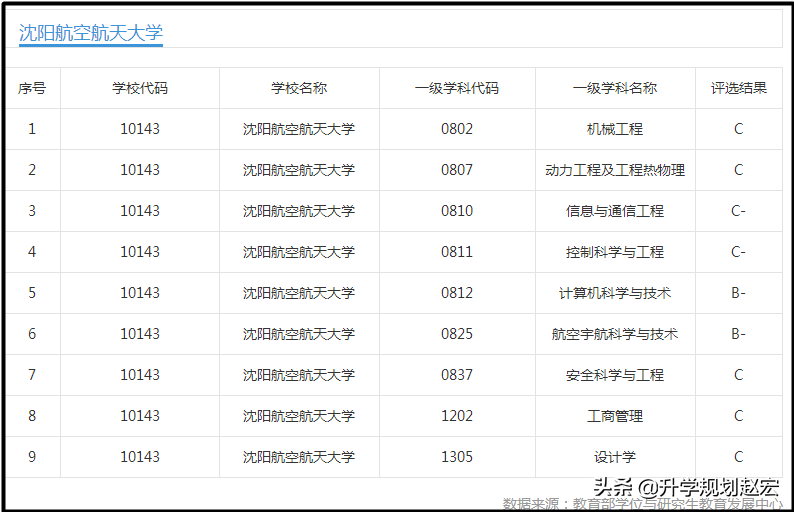Click the 工商管理 subject cell
This screenshot has width=794, height=512.
coord(615,416)
